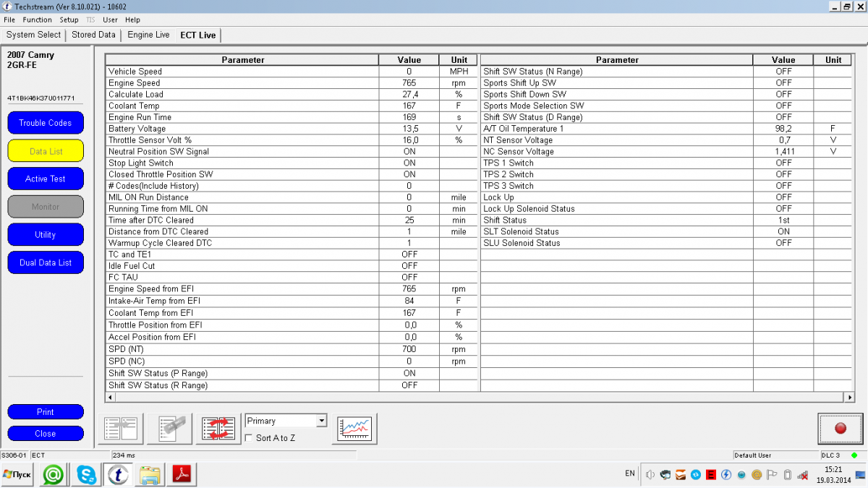Viewport: 868px width, 488px height.
Task: Open the Help menu
Action: pos(132,20)
